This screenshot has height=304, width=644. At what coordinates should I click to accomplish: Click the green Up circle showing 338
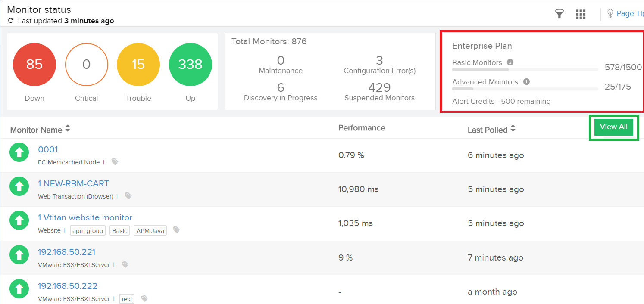click(190, 64)
